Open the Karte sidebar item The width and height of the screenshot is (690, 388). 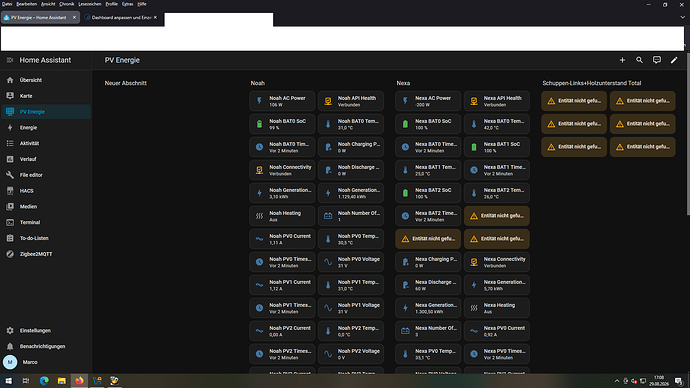pyautogui.click(x=46, y=96)
